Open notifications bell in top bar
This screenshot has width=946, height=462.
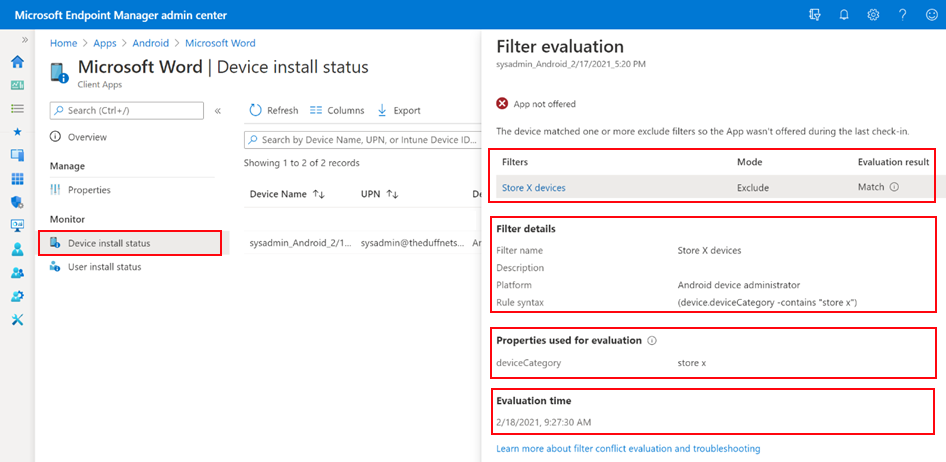pyautogui.click(x=844, y=15)
